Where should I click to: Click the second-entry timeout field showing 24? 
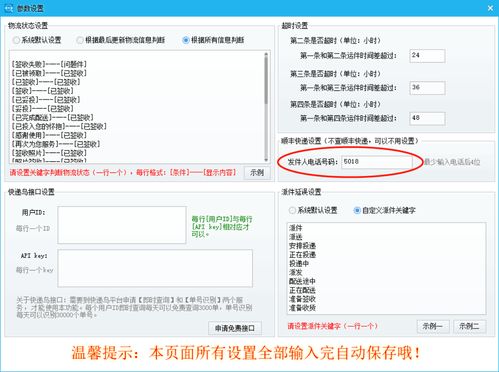427,56
